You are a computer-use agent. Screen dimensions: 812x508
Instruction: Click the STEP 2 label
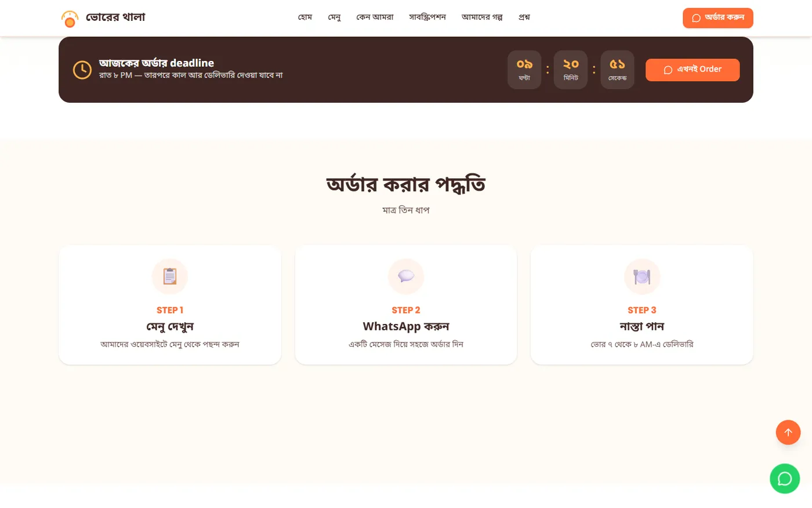point(406,310)
